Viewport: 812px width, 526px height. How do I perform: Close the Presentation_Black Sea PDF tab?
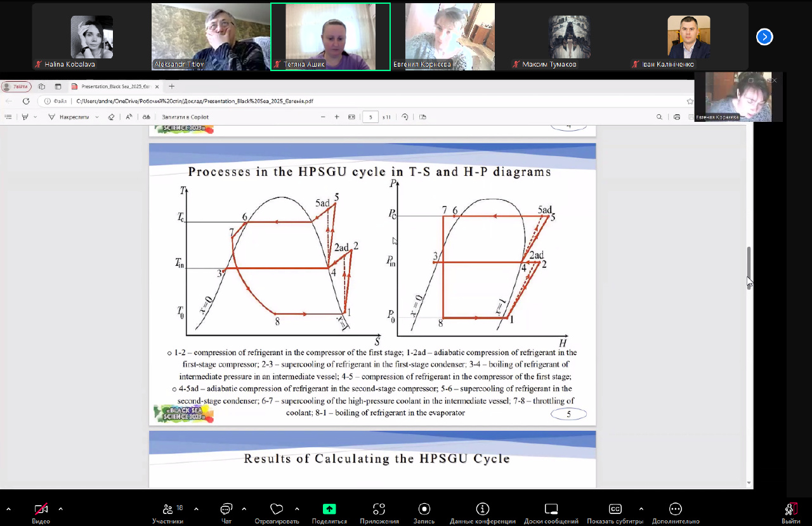[157, 86]
